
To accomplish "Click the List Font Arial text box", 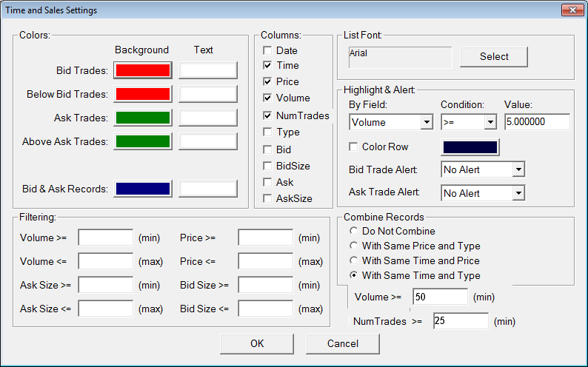I will (400, 57).
